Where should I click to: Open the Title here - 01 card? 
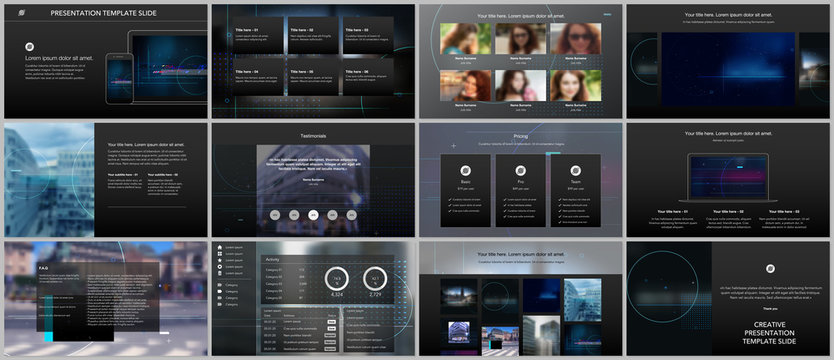click(258, 35)
